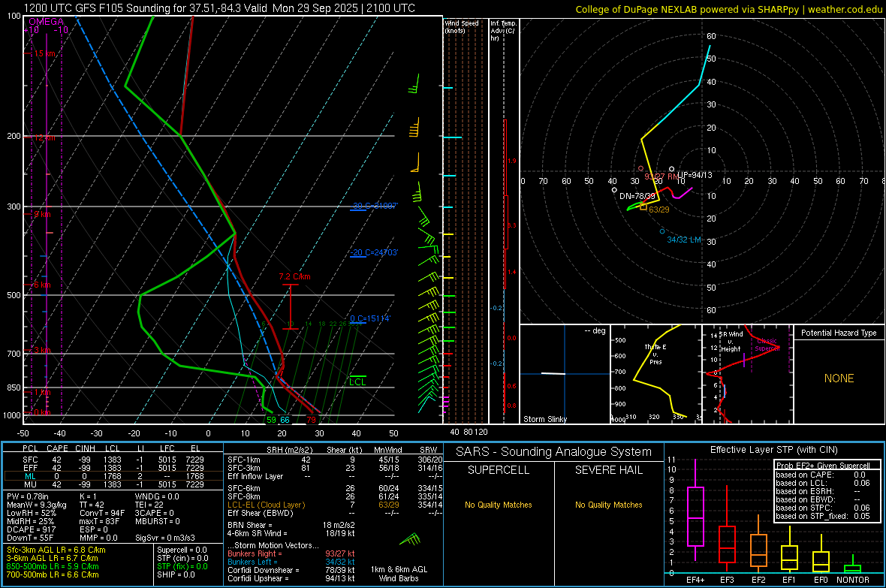Click the 1km & 6km AGL wind barb symbol
Viewport: 886px width, 588px height.
410,540
